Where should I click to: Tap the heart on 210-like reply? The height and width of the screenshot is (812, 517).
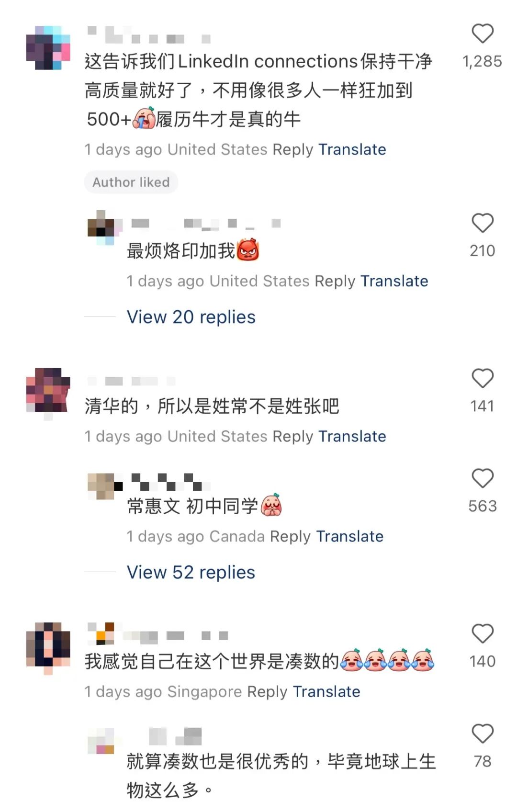483,223
